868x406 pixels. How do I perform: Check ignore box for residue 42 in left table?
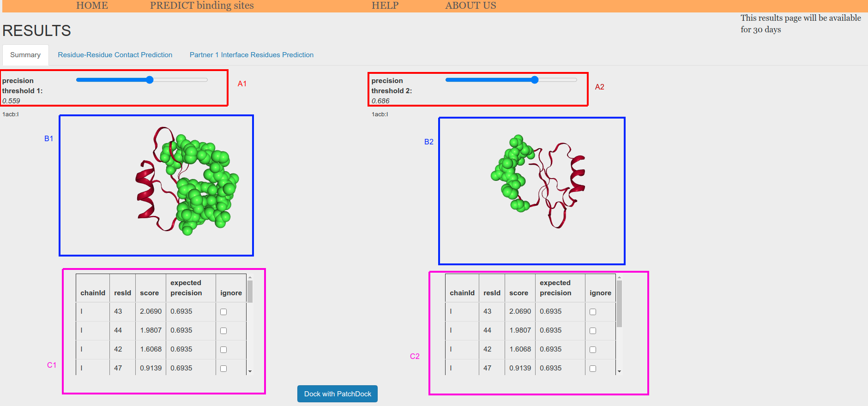tap(223, 350)
